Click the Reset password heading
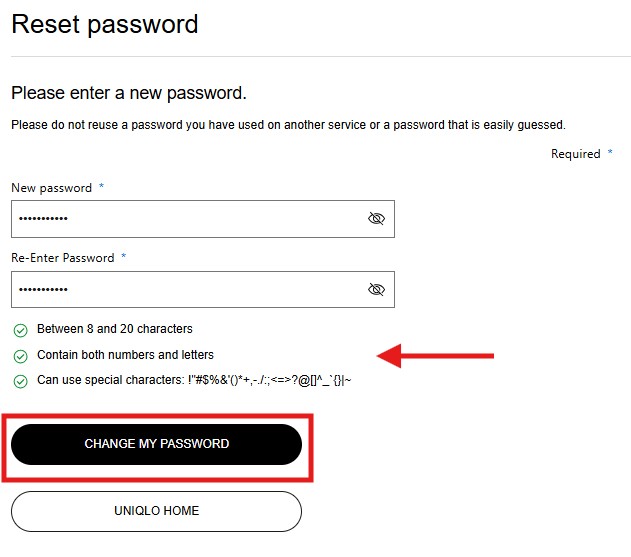This screenshot has height=557, width=631. point(105,24)
